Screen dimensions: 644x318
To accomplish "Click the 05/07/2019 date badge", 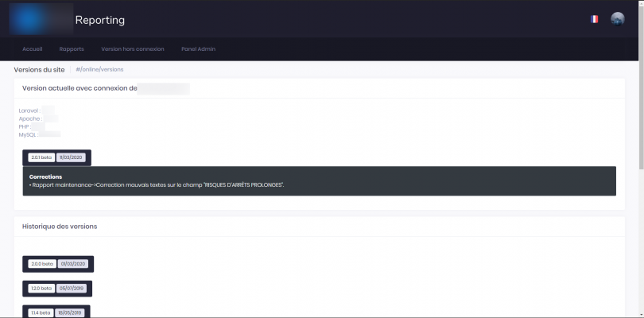I will click(x=72, y=288).
